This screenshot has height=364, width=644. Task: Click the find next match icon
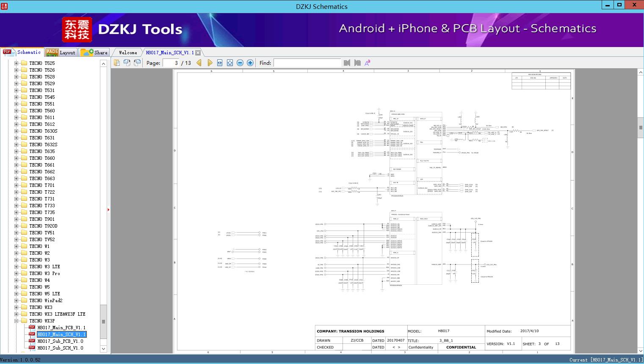point(357,63)
